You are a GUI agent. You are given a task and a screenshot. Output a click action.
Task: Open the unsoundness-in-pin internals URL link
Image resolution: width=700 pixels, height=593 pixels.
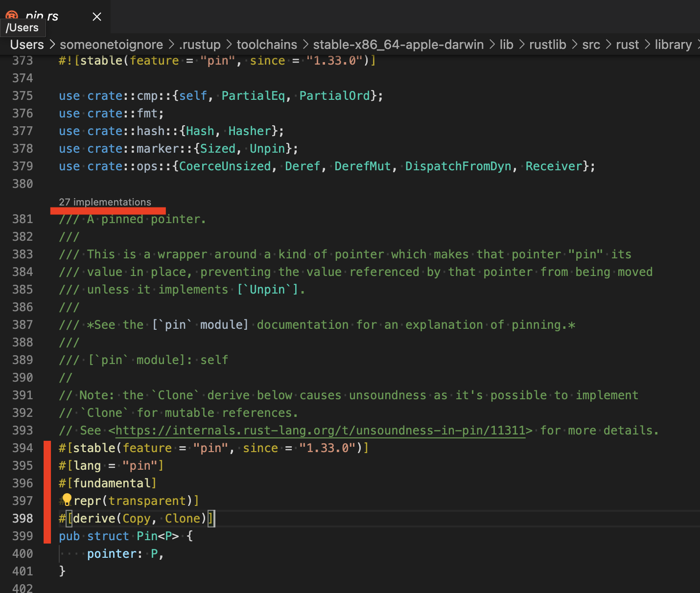[320, 431]
